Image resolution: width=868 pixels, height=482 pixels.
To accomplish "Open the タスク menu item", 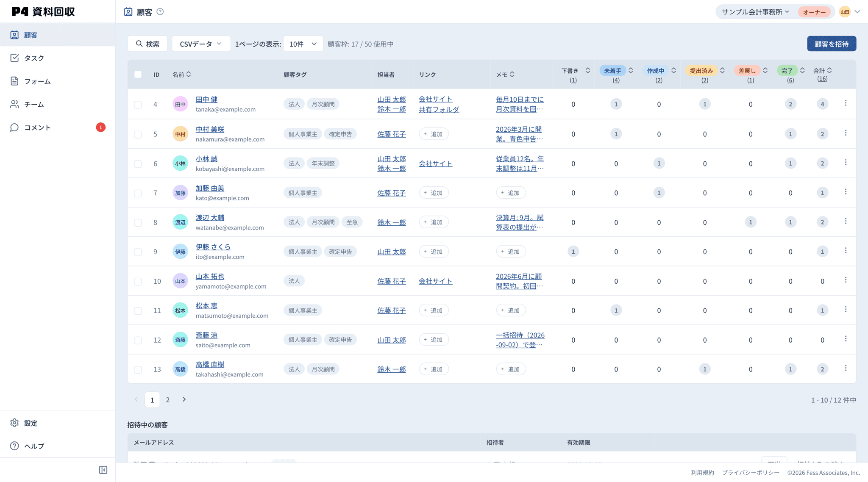I will pos(58,58).
